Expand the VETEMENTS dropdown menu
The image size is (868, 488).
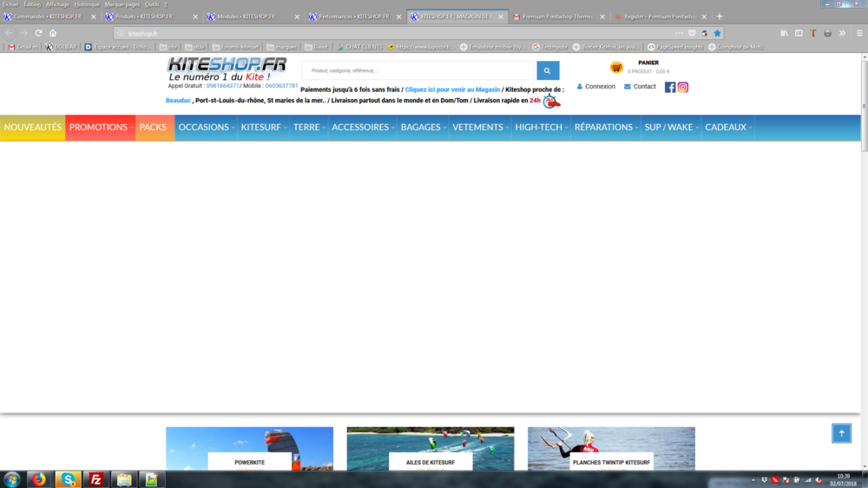pyautogui.click(x=480, y=128)
